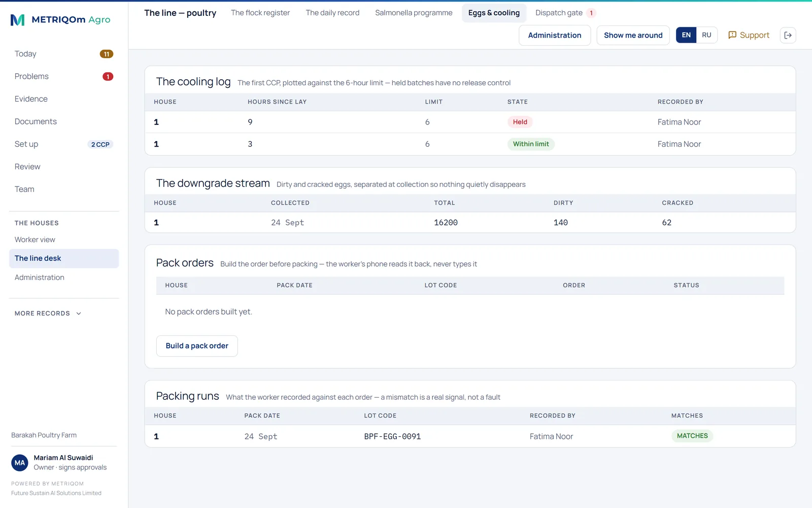812x508 pixels.
Task: Open Set up in the sidebar
Action: (x=64, y=144)
